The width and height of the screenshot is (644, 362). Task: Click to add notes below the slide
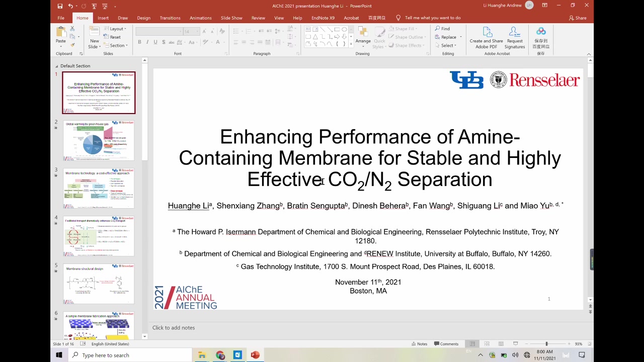(174, 327)
